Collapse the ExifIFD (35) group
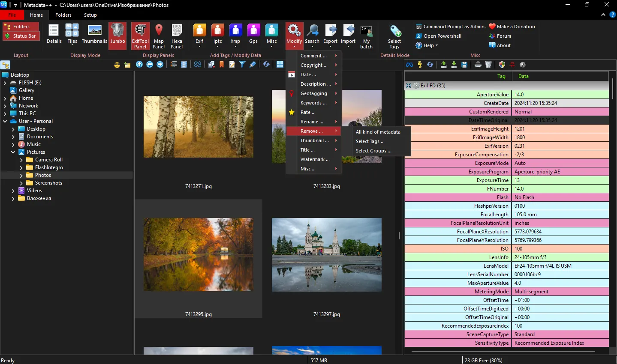Viewport: 617px width, 364px height. pyautogui.click(x=409, y=86)
